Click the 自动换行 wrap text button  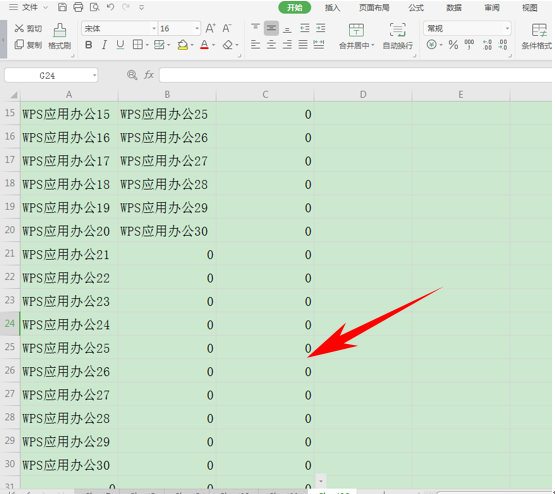tap(397, 36)
